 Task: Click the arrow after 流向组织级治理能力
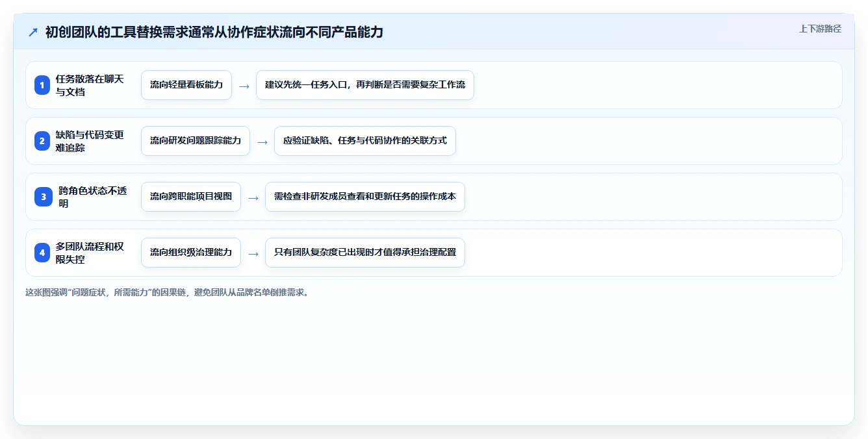[x=253, y=253]
